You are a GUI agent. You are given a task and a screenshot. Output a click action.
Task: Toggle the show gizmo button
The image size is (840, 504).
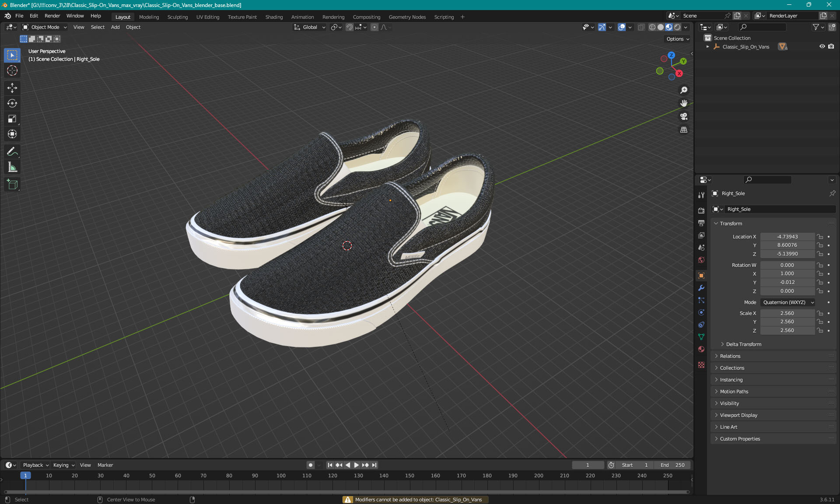602,27
